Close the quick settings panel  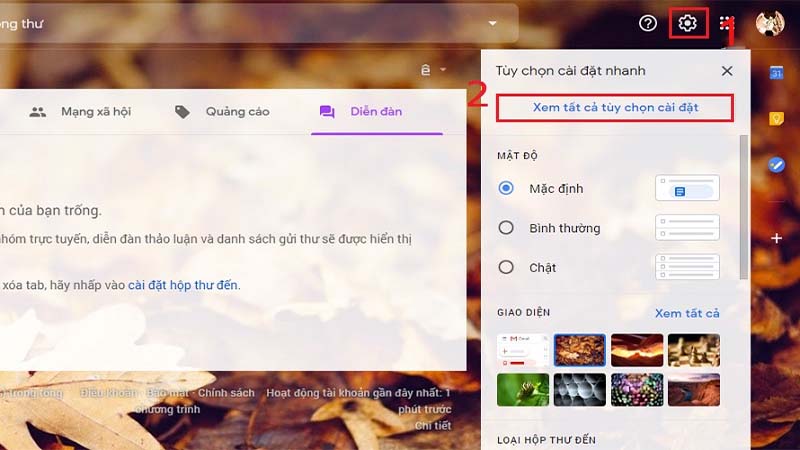pos(727,71)
